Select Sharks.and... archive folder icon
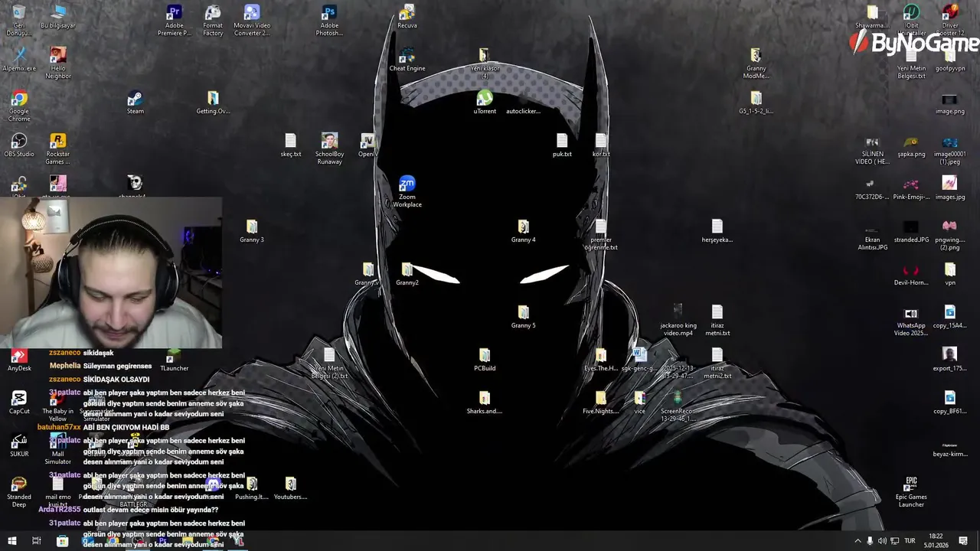This screenshot has height=551, width=980. 485,403
